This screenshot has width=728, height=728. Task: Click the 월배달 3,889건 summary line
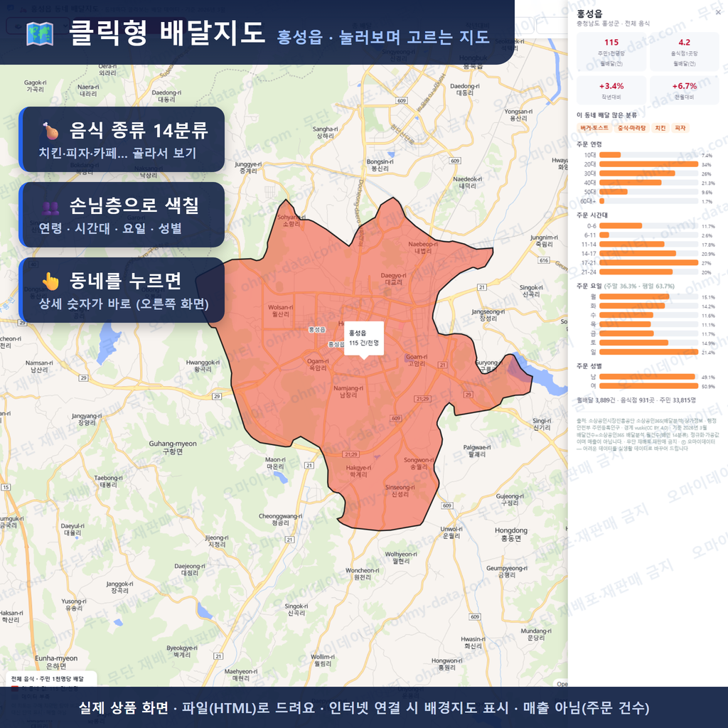tap(636, 400)
